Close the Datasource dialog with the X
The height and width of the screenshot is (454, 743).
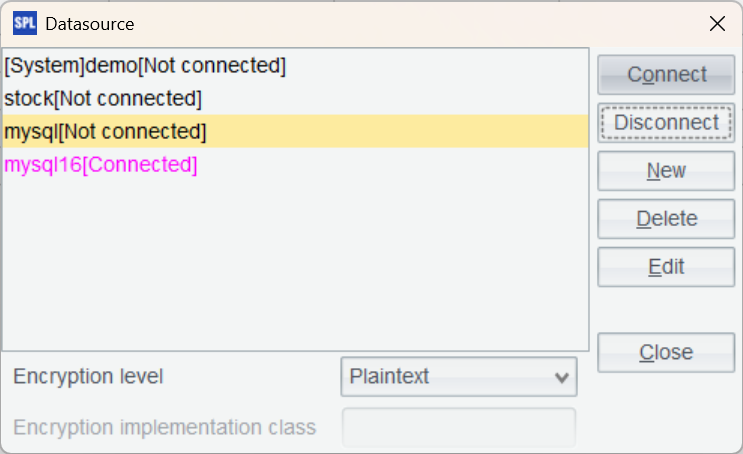(x=717, y=23)
